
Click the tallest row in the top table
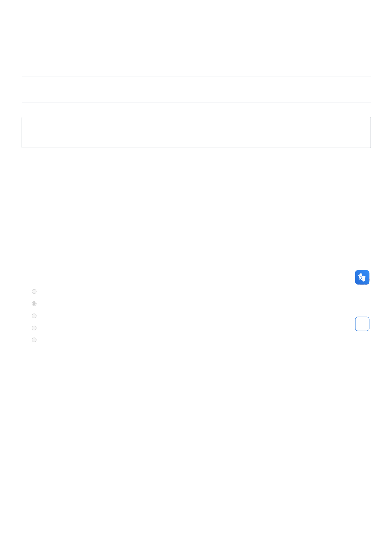(196, 94)
